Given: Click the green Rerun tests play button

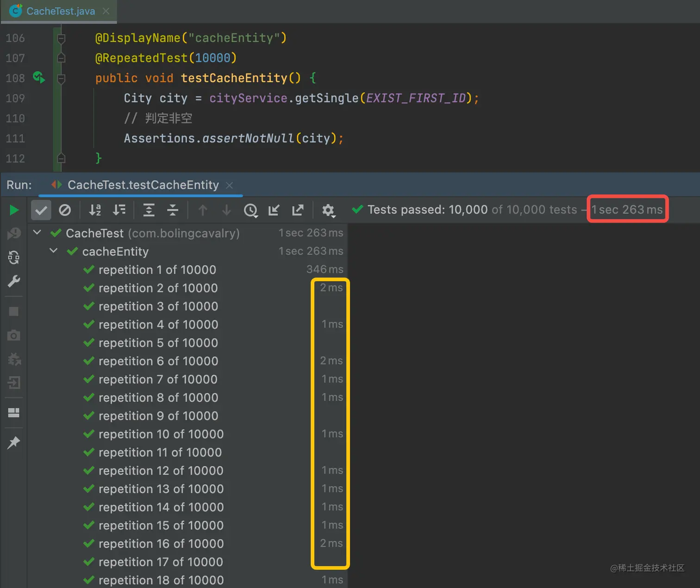Looking at the screenshot, I should (x=14, y=210).
